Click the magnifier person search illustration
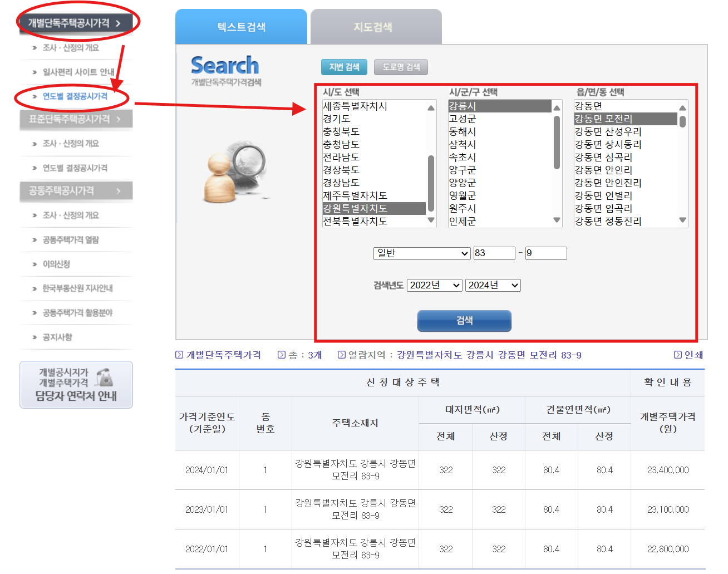 (237, 173)
